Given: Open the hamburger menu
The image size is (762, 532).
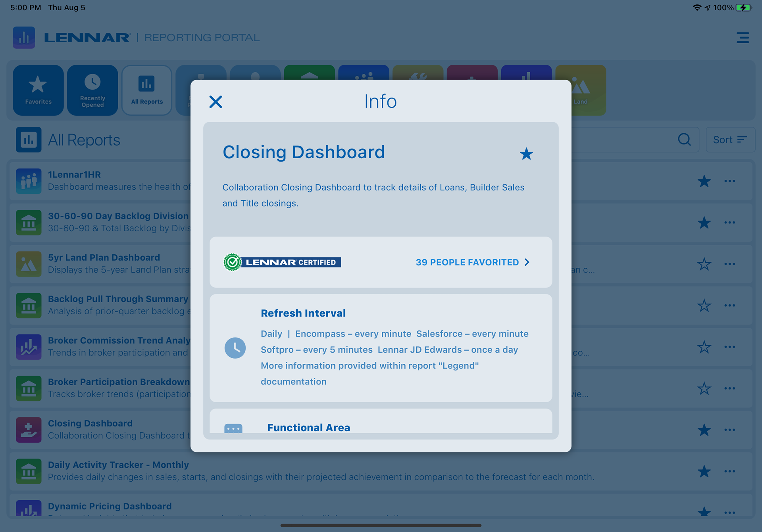Looking at the screenshot, I should coord(743,38).
